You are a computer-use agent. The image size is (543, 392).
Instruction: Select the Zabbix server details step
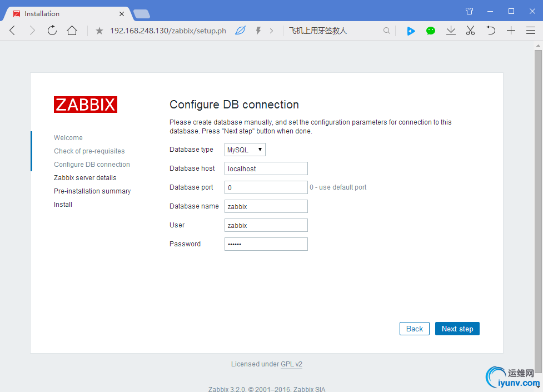85,178
